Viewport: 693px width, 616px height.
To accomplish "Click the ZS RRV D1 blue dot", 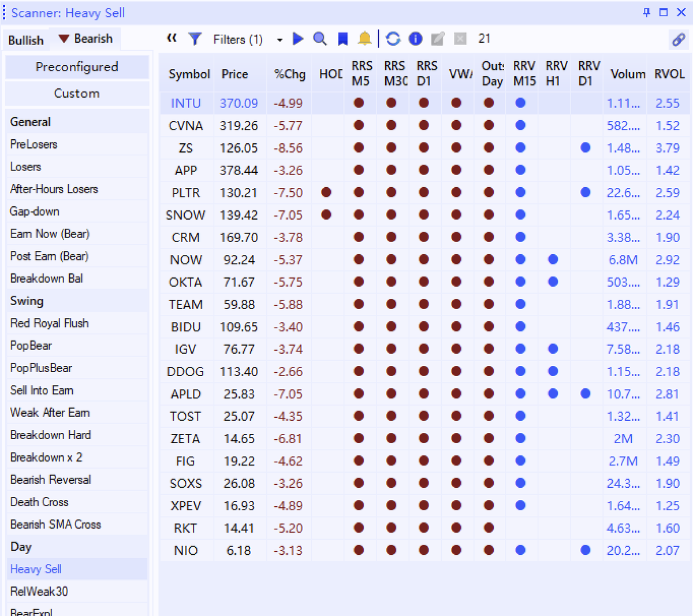I will [586, 147].
